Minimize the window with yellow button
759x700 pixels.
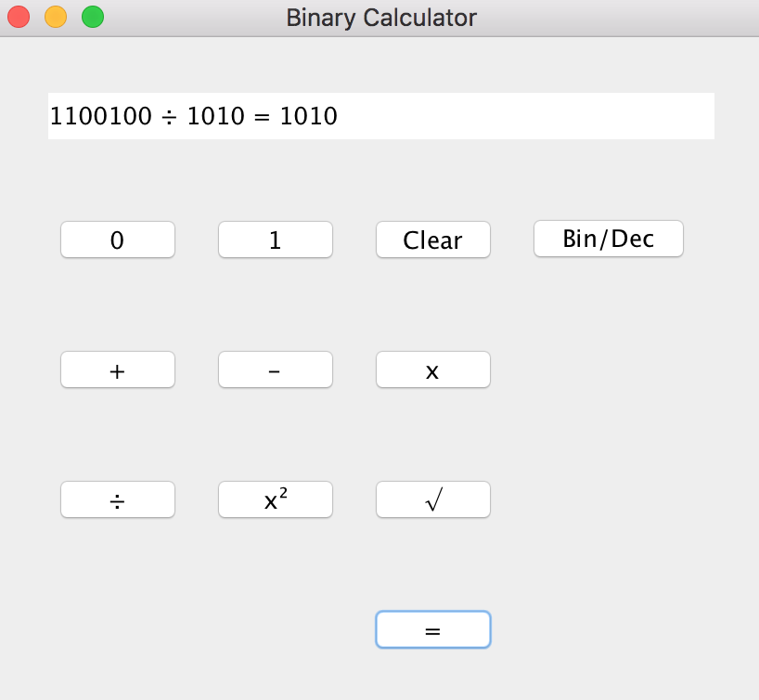56,17
